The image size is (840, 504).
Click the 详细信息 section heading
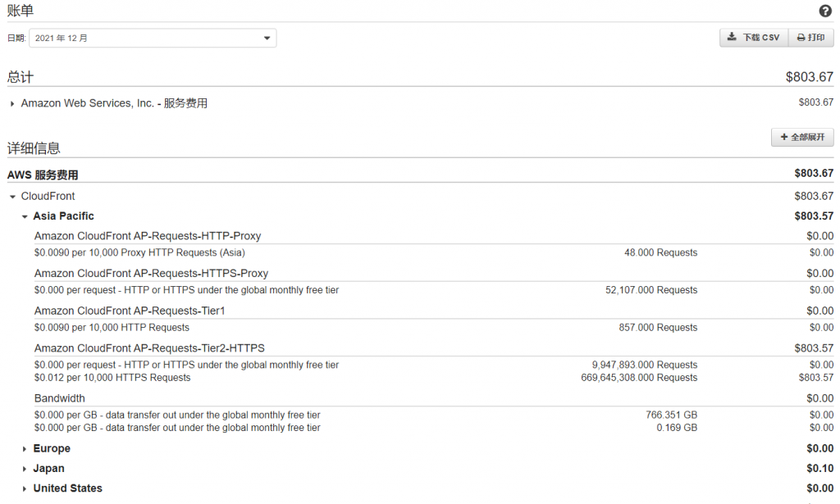[x=34, y=148]
